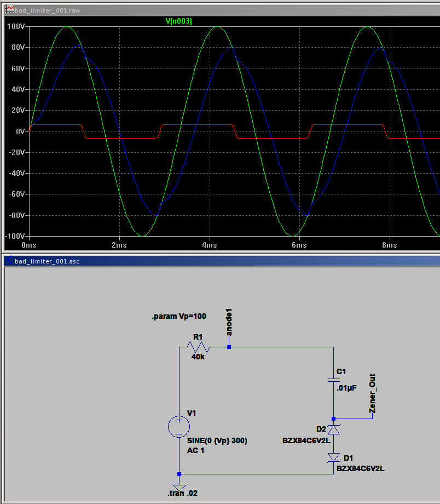
Task: Click the 100V vertical axis label
Action: click(x=16, y=26)
